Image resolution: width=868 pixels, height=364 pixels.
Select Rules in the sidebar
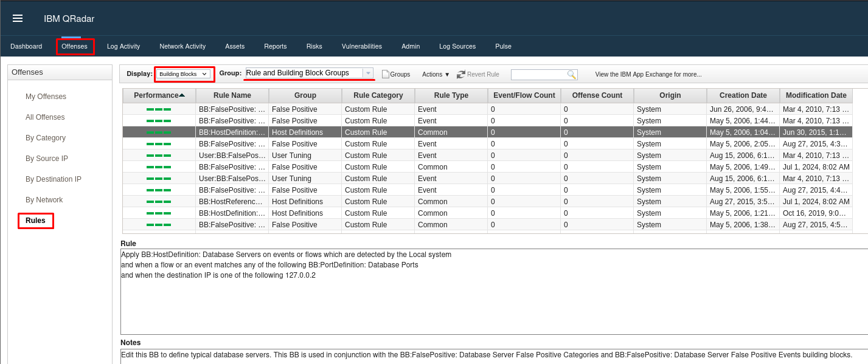coord(35,221)
